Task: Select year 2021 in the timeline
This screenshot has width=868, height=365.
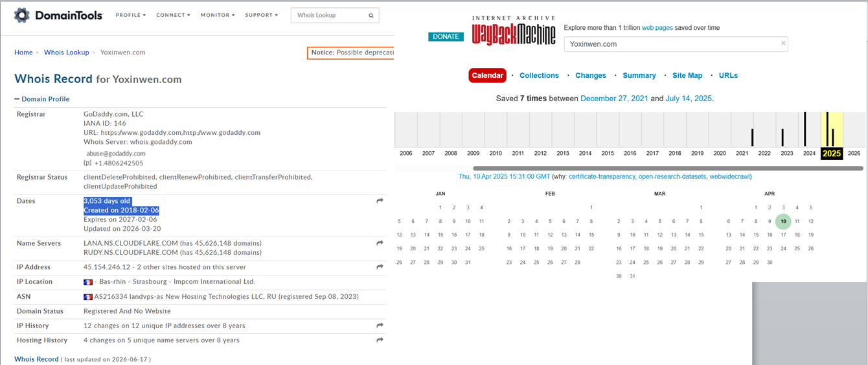Action: 742,154
